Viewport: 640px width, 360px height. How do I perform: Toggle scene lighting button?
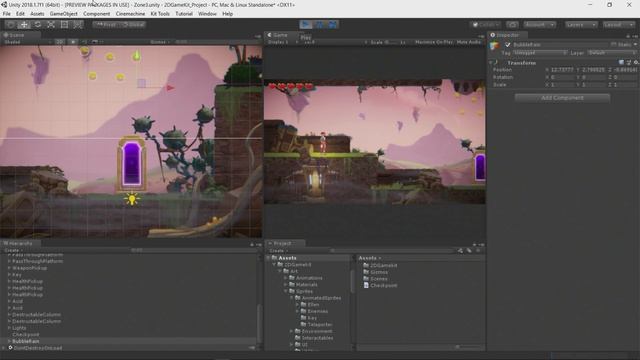pyautogui.click(x=73, y=42)
